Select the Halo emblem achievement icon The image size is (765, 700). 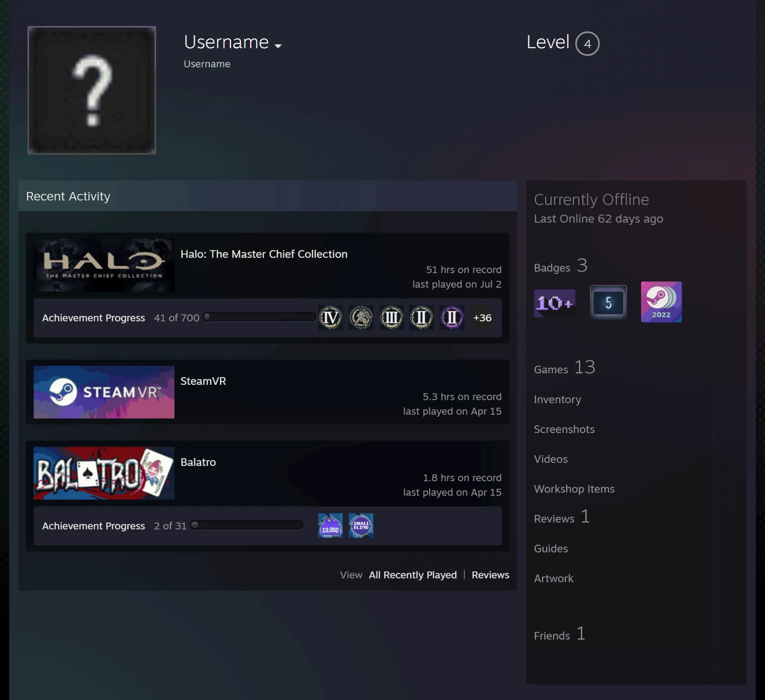click(361, 318)
